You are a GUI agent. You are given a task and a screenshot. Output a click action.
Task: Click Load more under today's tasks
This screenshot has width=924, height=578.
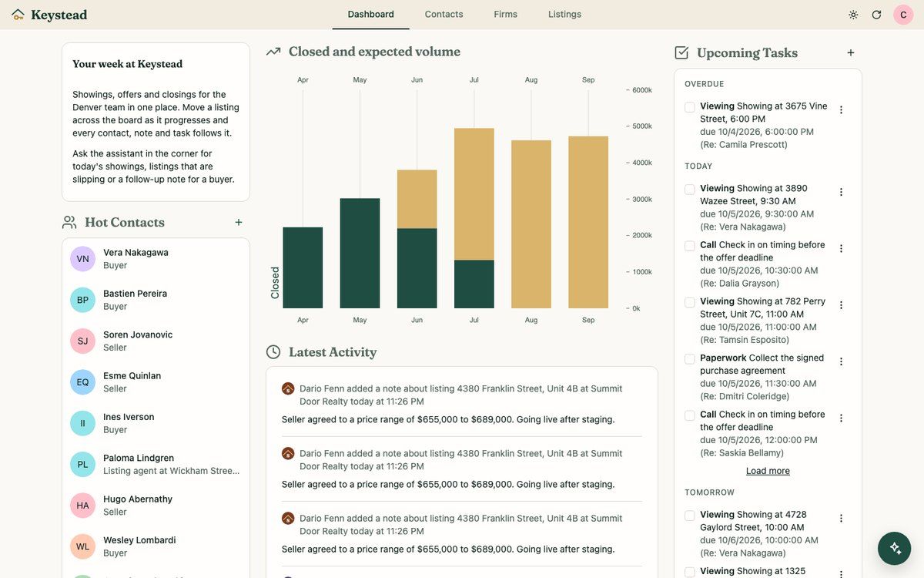(x=768, y=471)
